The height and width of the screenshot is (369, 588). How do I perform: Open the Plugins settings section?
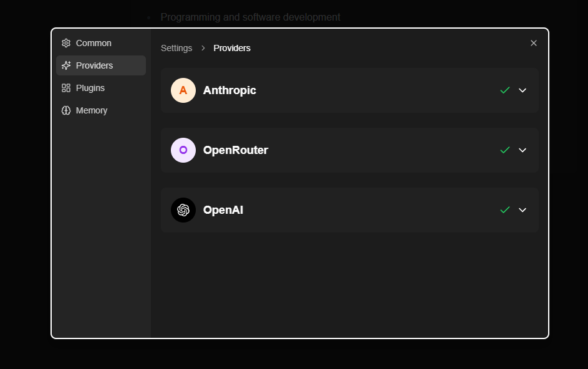click(x=101, y=88)
